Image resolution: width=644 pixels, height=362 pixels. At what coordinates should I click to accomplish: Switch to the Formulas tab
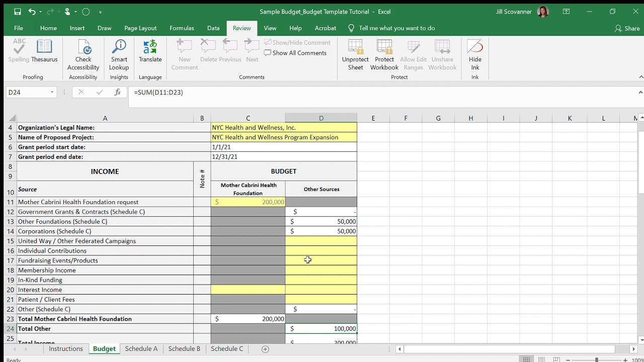182,28
